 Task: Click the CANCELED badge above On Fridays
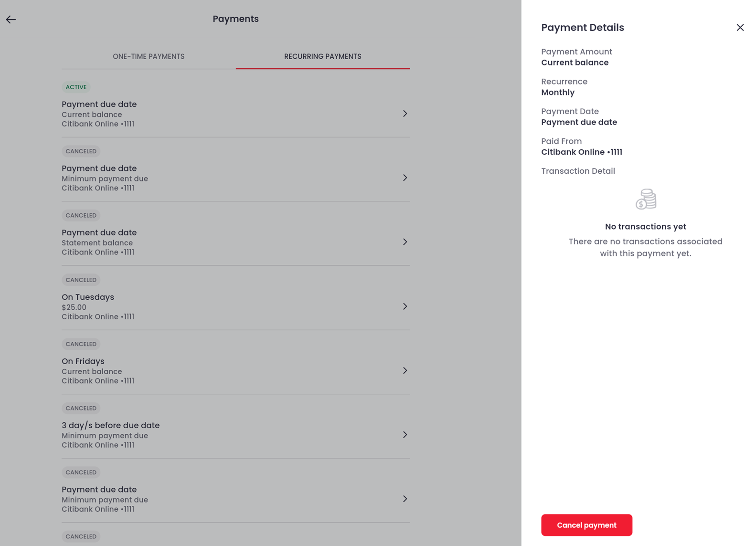click(x=81, y=344)
